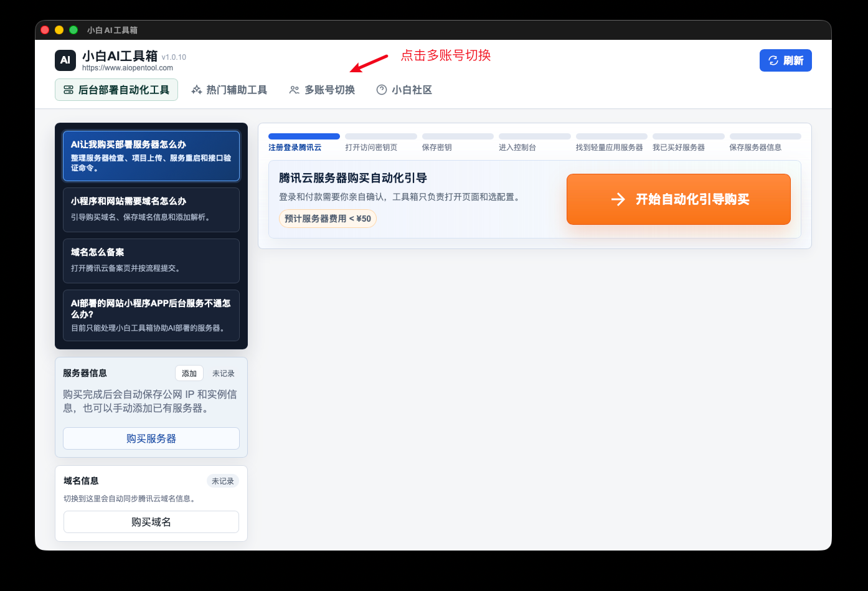Select the 小程序和网站需要域名怎么办 card
The image size is (868, 591).
(151, 210)
